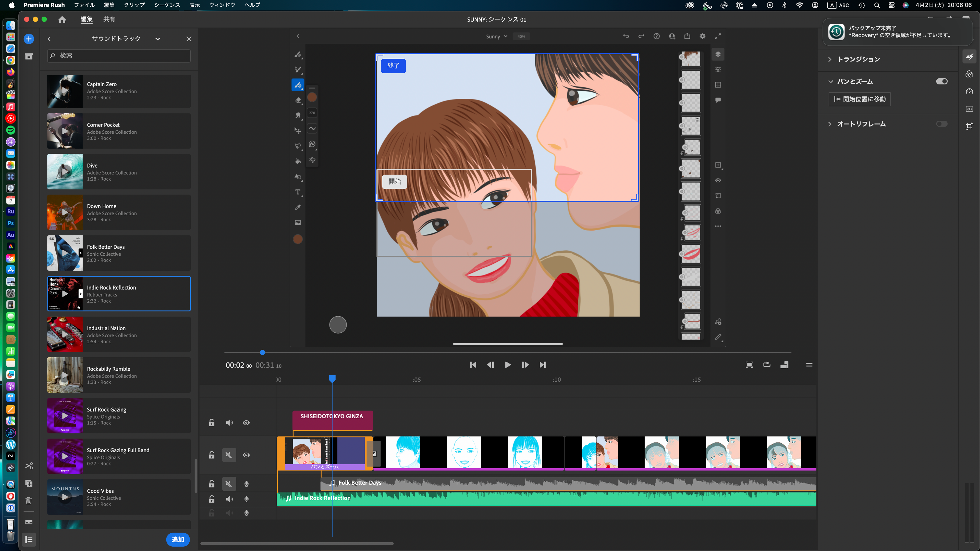This screenshot has height=551, width=980.
Task: Expand the Transitions section
Action: tap(830, 59)
